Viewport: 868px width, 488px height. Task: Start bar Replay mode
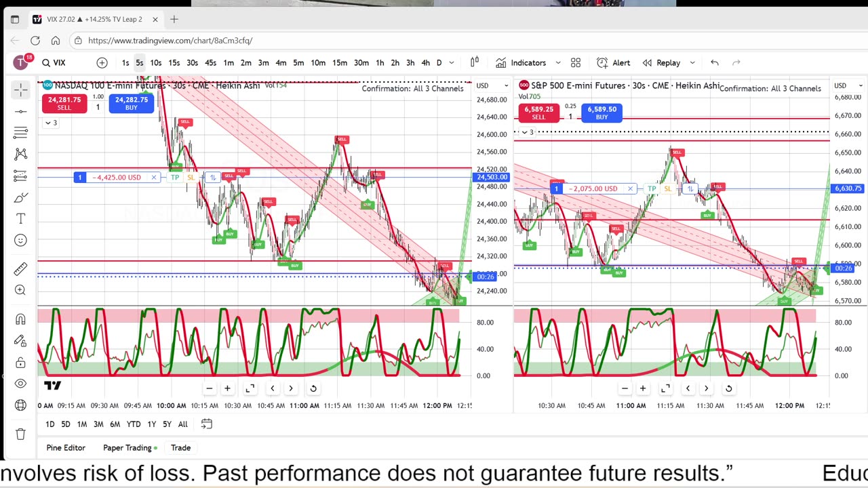coord(661,63)
